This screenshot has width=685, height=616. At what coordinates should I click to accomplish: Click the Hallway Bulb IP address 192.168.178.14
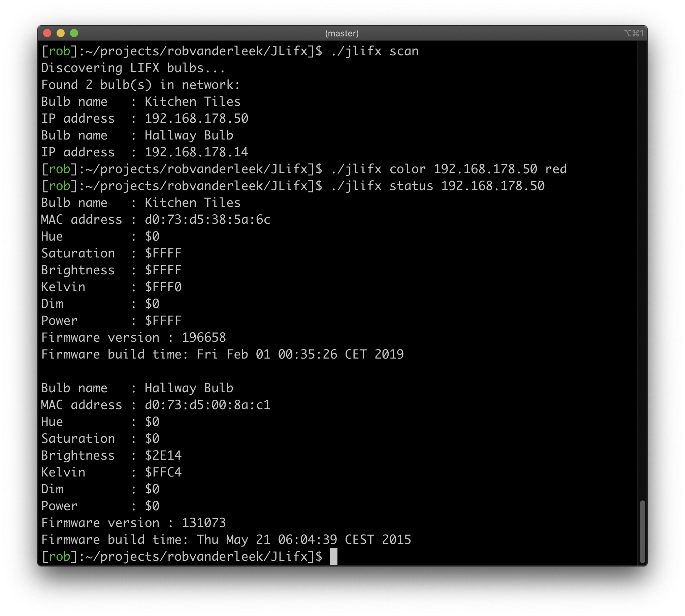(x=197, y=152)
